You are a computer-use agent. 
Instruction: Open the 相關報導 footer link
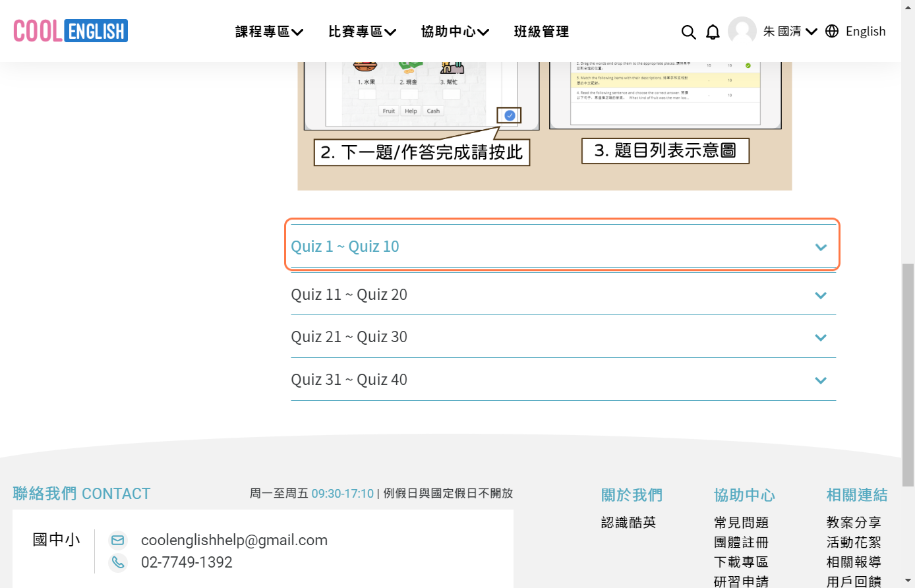[x=854, y=562]
